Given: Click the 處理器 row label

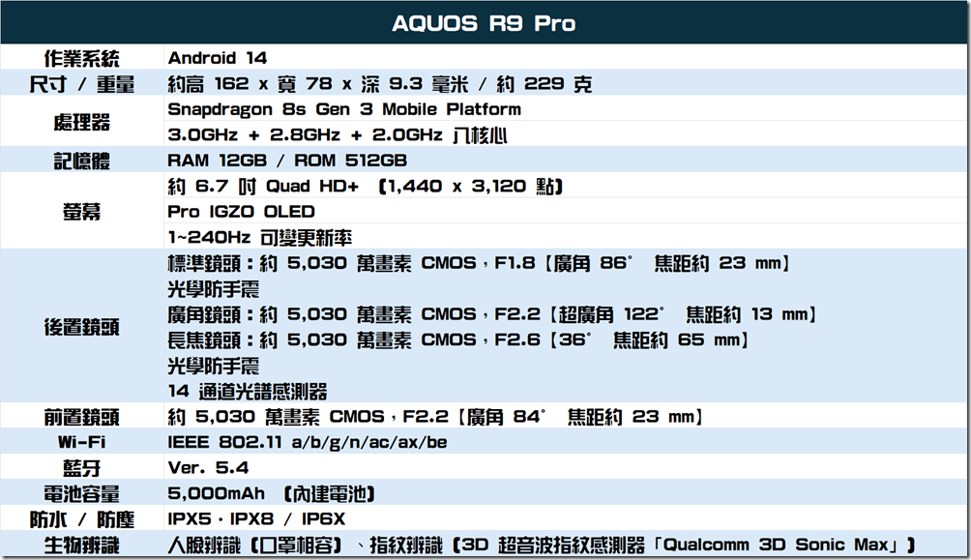Looking at the screenshot, I should coord(82,122).
